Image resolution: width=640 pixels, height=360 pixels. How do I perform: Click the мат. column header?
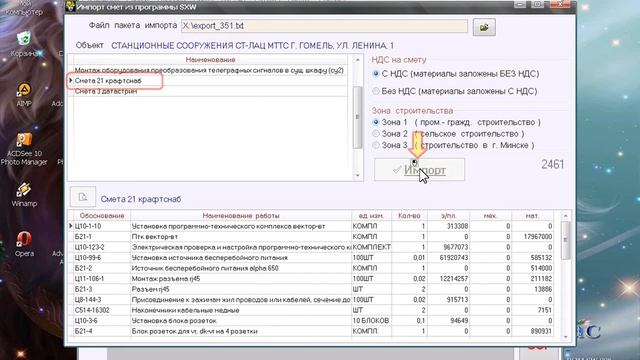(x=532, y=216)
